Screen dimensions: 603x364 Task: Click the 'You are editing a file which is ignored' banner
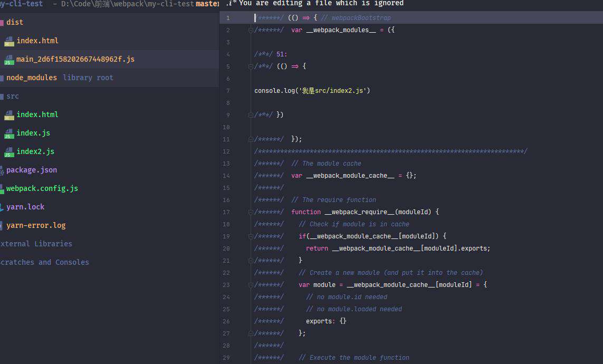click(321, 3)
